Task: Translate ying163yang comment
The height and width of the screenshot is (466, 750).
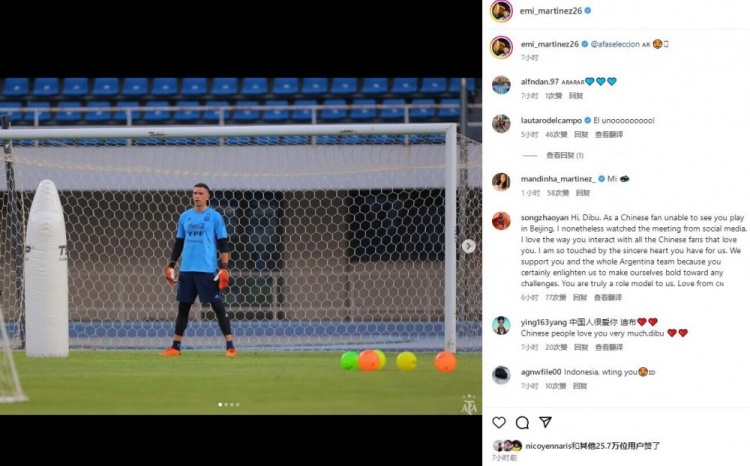Action: click(609, 347)
